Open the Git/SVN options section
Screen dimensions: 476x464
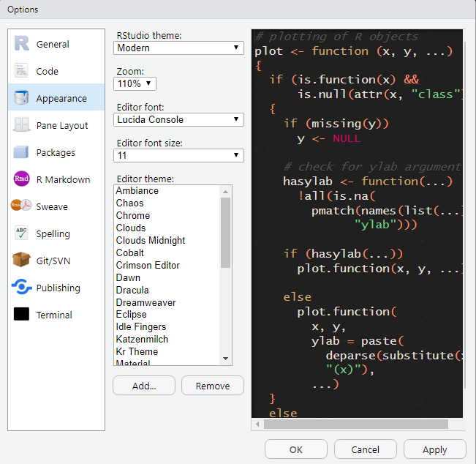tap(56, 260)
